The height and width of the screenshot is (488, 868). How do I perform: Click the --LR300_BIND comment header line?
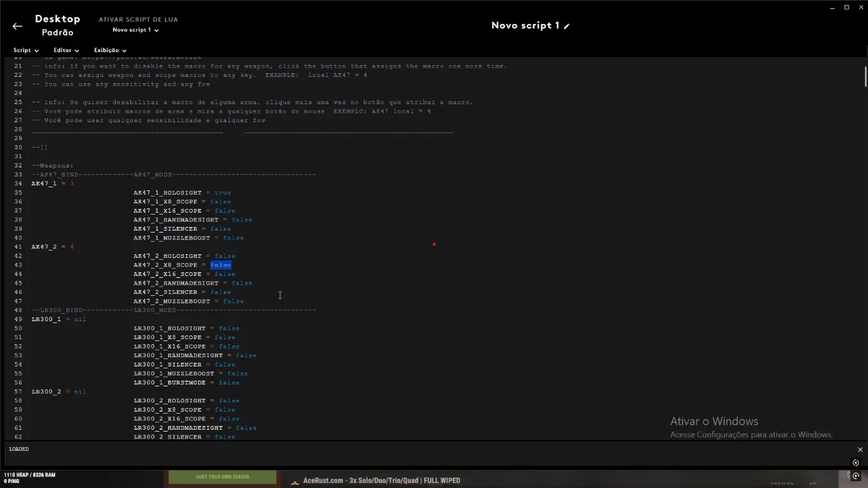click(174, 310)
